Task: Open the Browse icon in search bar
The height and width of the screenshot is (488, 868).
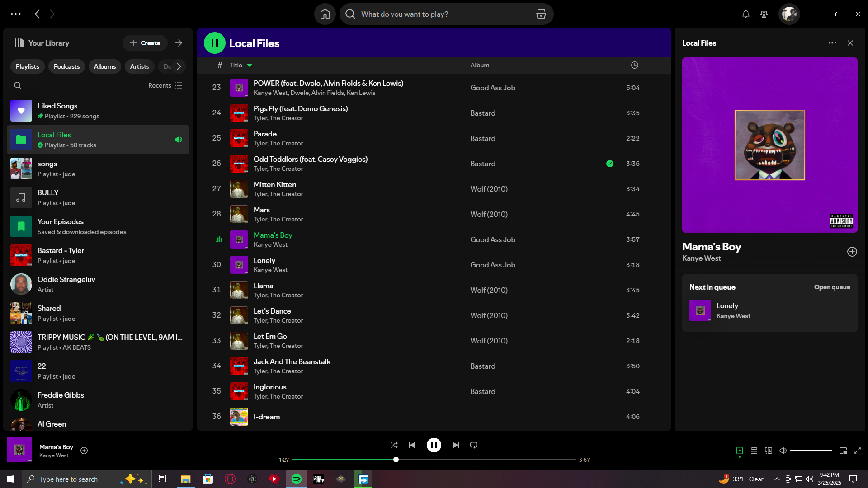Action: (541, 14)
